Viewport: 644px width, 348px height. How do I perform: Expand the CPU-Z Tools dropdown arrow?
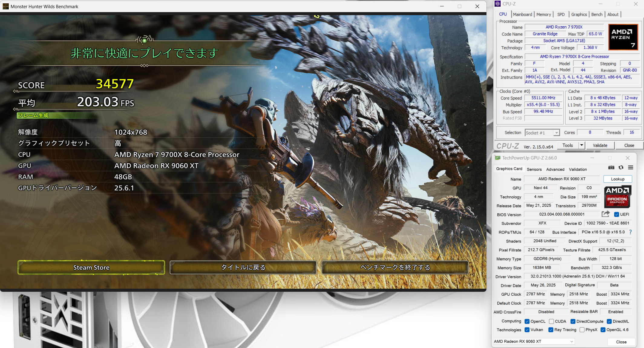(581, 145)
